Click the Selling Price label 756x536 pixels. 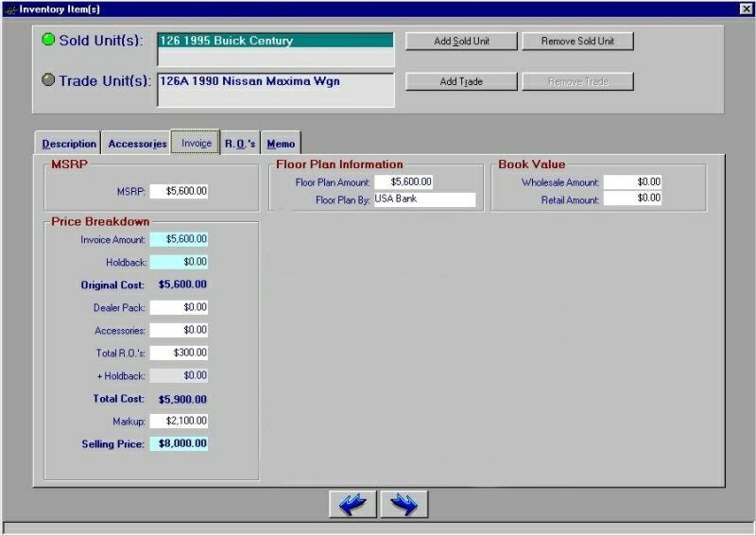tap(113, 444)
